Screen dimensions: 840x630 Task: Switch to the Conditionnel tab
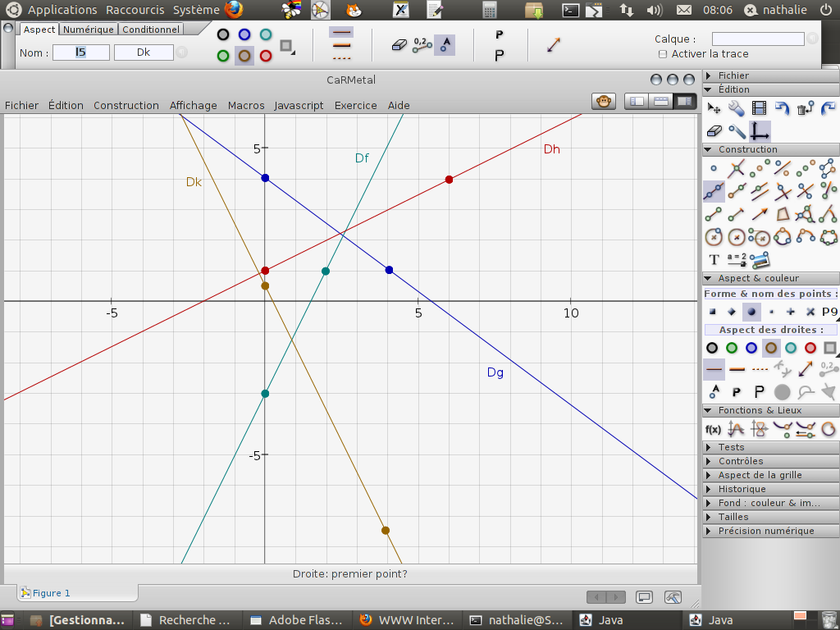[151, 30]
